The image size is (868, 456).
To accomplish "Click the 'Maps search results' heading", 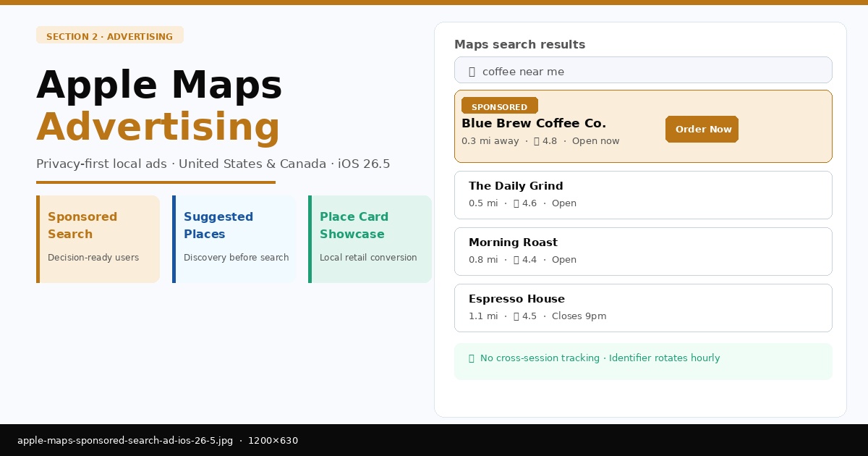I will tap(519, 45).
